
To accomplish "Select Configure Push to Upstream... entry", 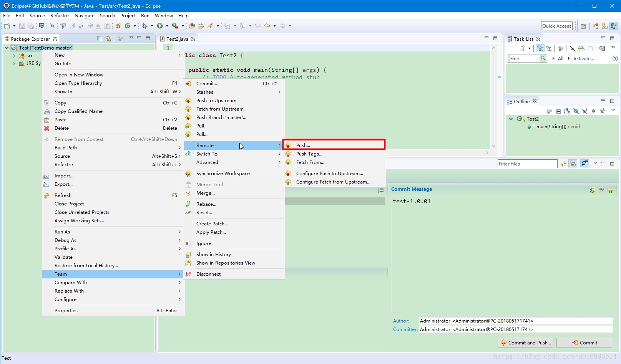I will point(334,174).
